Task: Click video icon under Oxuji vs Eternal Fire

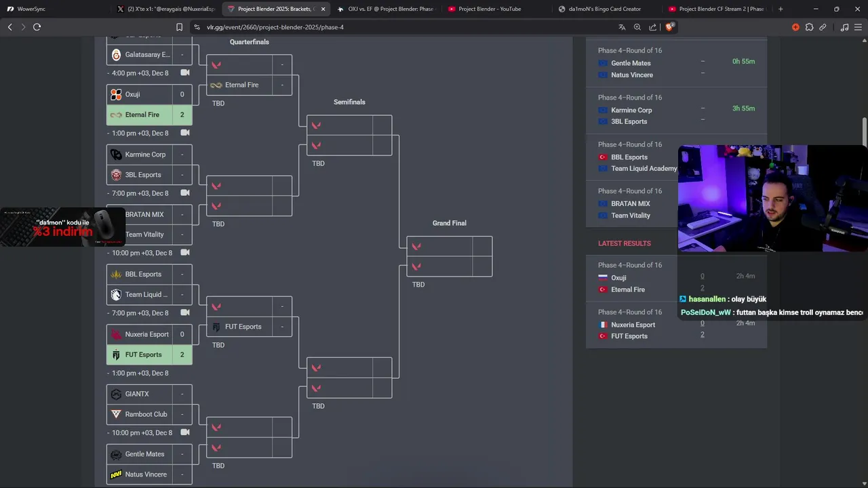Action: (184, 133)
